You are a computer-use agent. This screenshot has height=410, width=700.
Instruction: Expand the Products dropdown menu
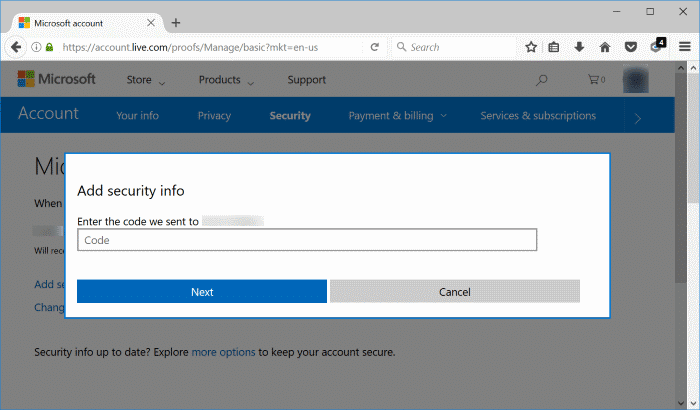226,80
